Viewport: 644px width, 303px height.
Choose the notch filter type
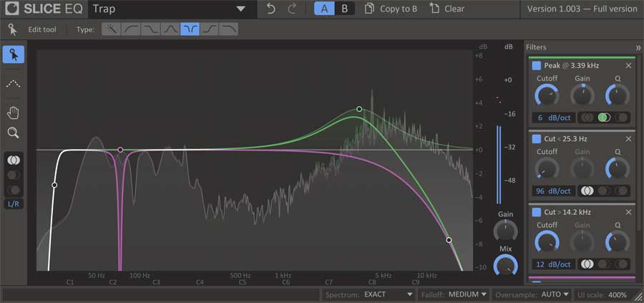[190, 29]
